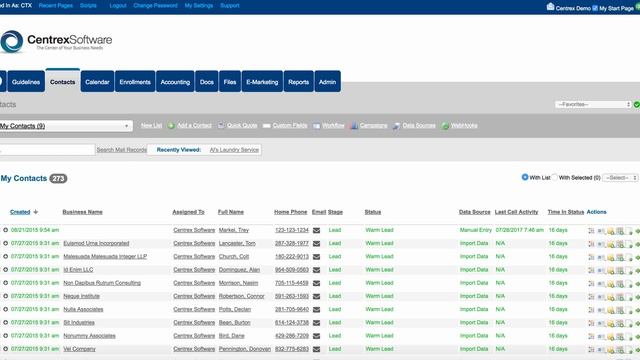Click the Quick Quote icon

pos(221,125)
